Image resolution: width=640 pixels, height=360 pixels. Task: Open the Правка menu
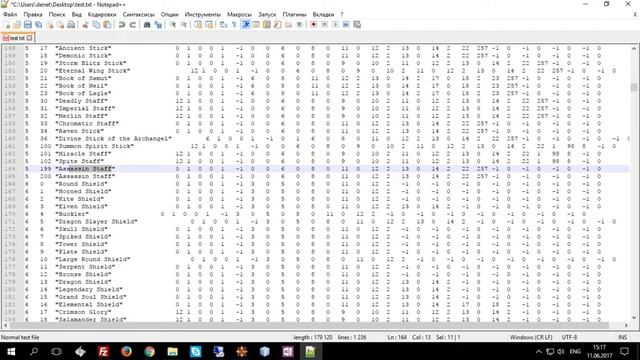(x=33, y=14)
